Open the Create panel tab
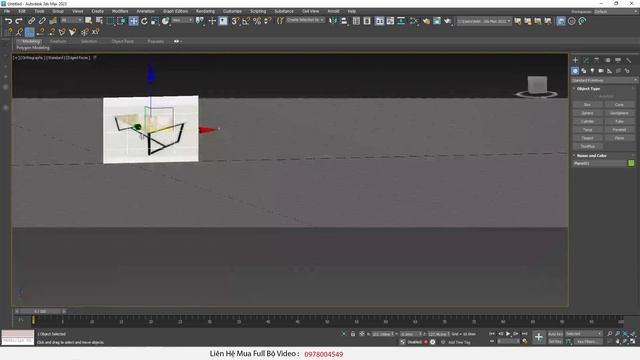 (x=575, y=60)
